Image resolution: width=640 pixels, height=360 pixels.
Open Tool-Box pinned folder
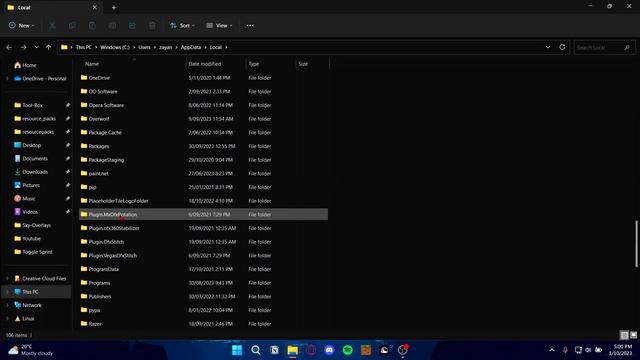[x=29, y=105]
